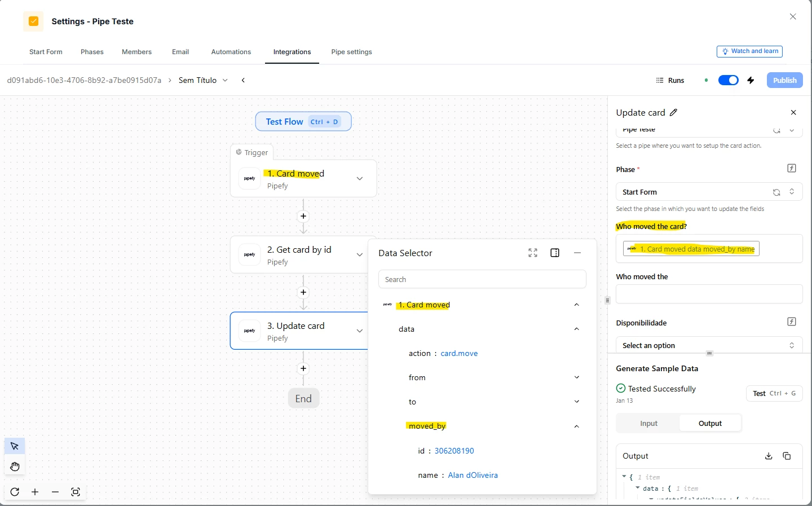Viewport: 812px width, 506px height.
Task: Zoom in on the canvas
Action: [35, 492]
